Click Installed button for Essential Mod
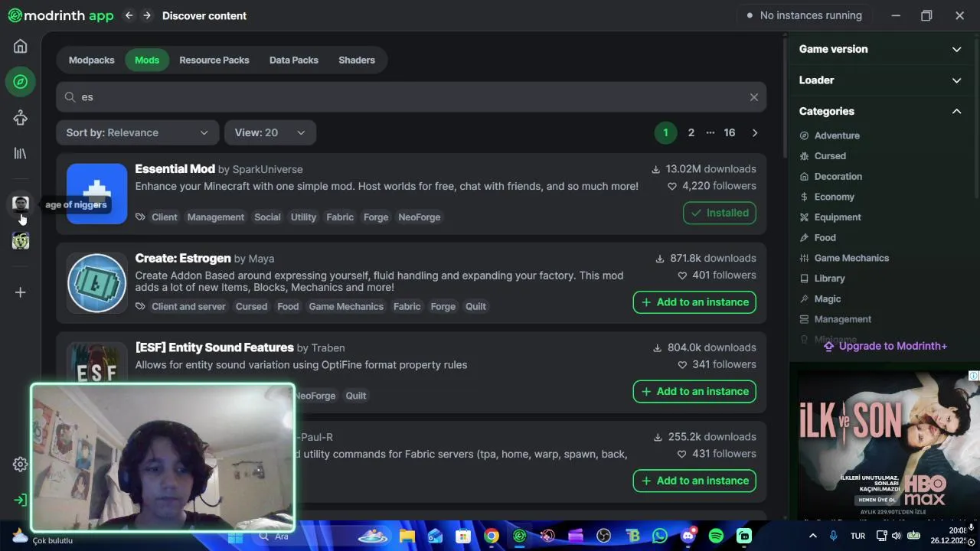The height and width of the screenshot is (551, 980). click(720, 213)
